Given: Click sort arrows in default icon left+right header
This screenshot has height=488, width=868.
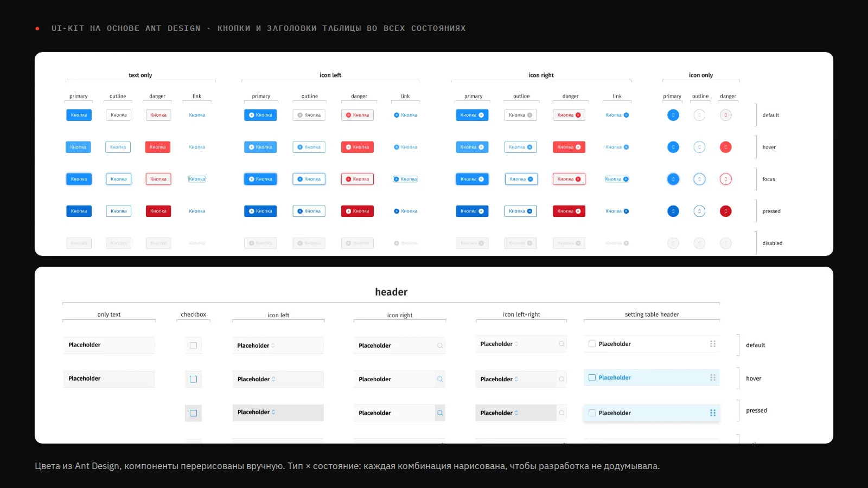Looking at the screenshot, I should click(x=516, y=344).
